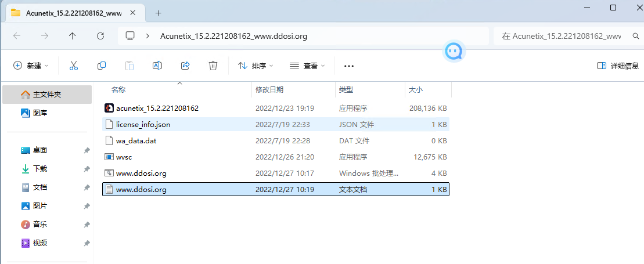The height and width of the screenshot is (264, 644).
Task: Select file name wvsc
Action: point(124,157)
